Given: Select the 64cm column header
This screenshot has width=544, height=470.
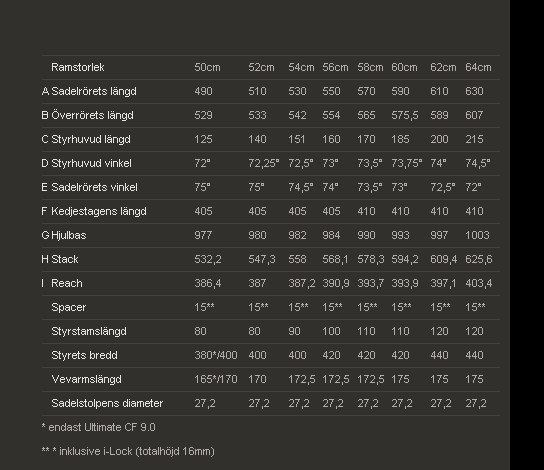Looking at the screenshot, I should 478,67.
